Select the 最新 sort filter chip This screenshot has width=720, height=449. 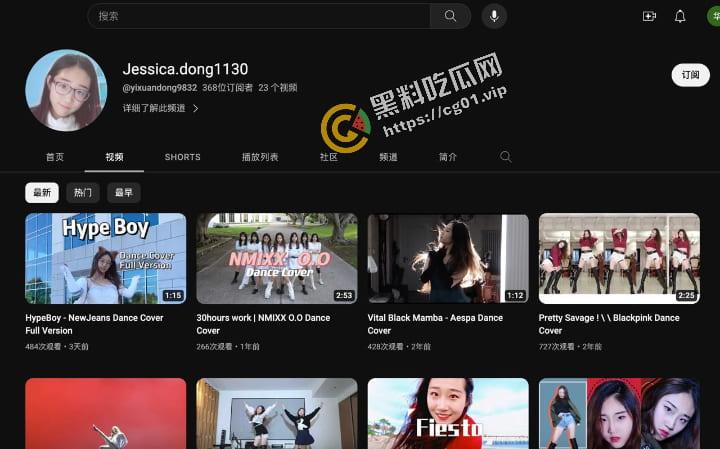[42, 193]
